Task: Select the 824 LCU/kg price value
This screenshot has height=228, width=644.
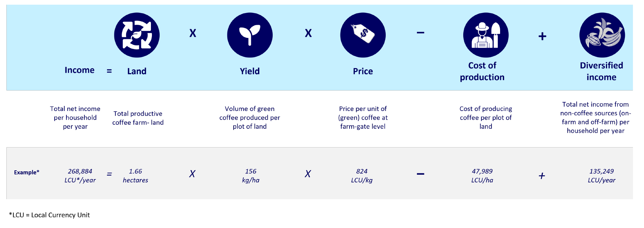Action: pyautogui.click(x=362, y=176)
